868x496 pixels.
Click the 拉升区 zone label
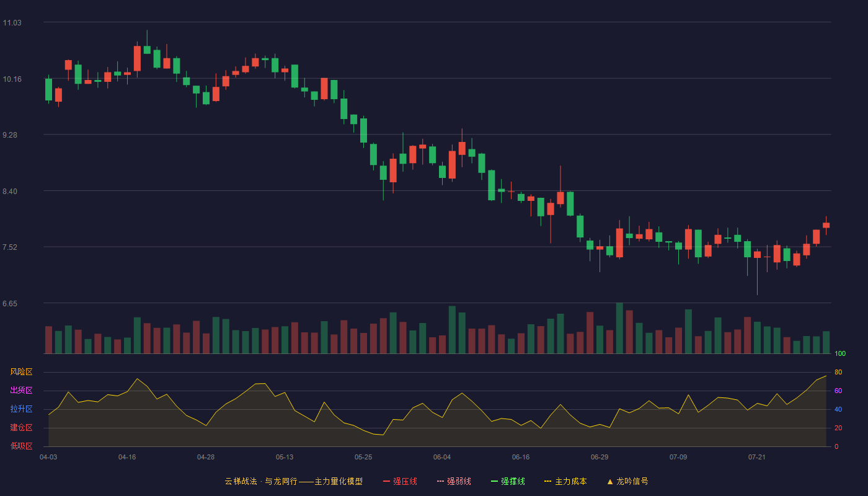[21, 409]
